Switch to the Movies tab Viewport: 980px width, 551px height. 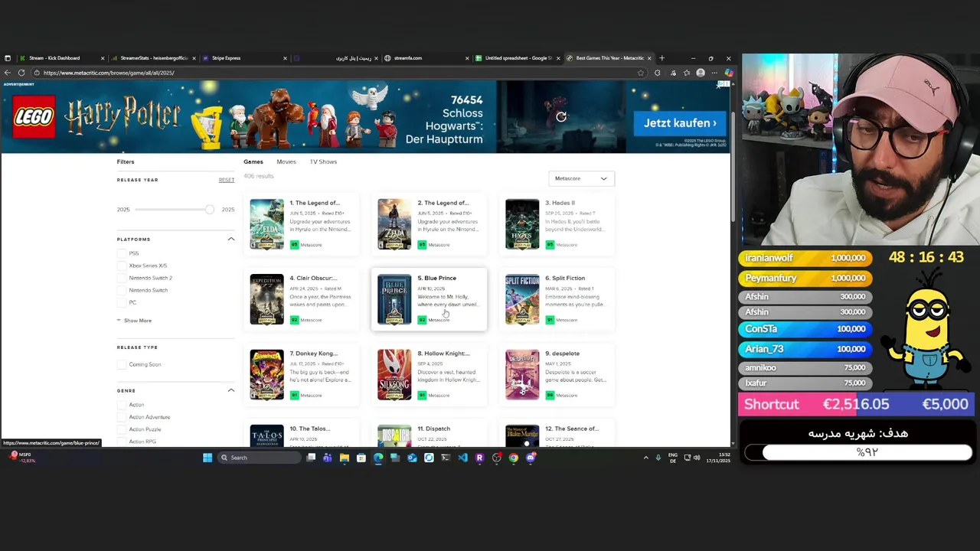pos(286,161)
